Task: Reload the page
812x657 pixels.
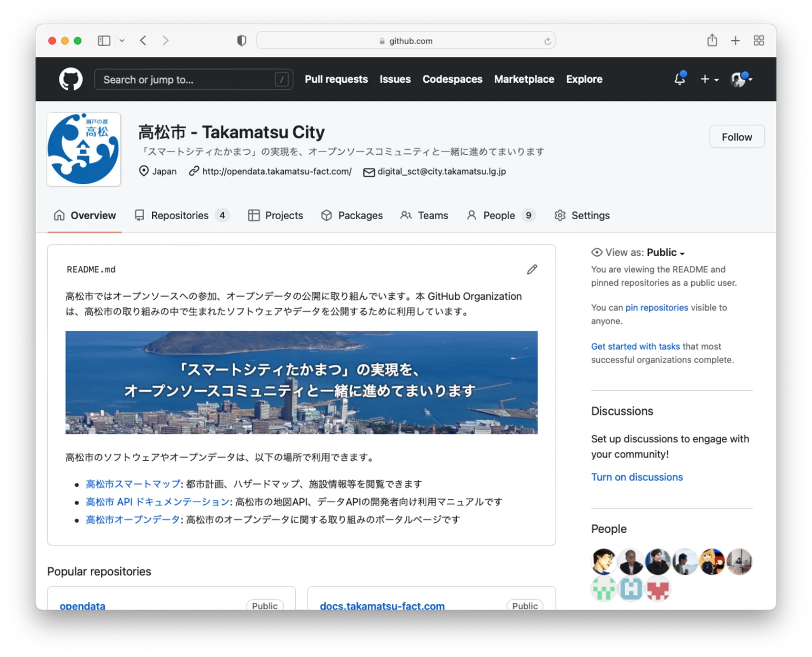Action: 547,41
